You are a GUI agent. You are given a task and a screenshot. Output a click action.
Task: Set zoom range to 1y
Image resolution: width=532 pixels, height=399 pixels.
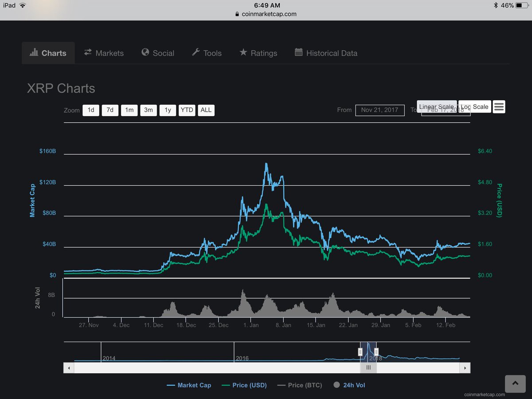click(168, 110)
